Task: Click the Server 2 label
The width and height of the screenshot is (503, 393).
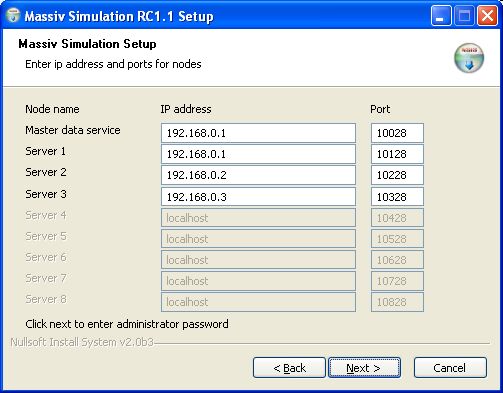Action: 46,172
